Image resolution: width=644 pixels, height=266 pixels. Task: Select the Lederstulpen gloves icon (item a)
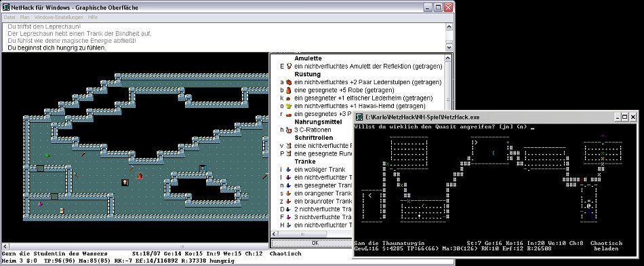[x=289, y=82]
